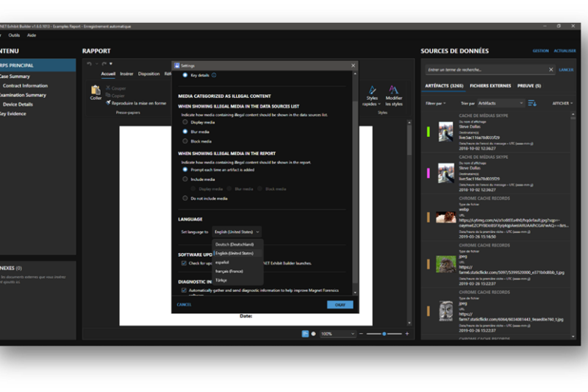Open the AFFICHER dropdown
Screen dimensions: 588x392
(x=562, y=103)
